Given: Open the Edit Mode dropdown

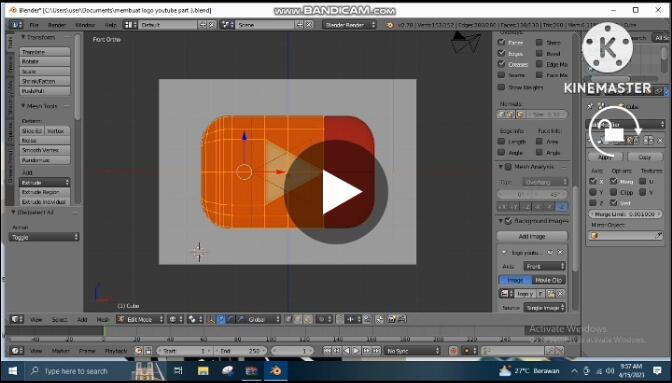Looking at the screenshot, I should [140, 319].
